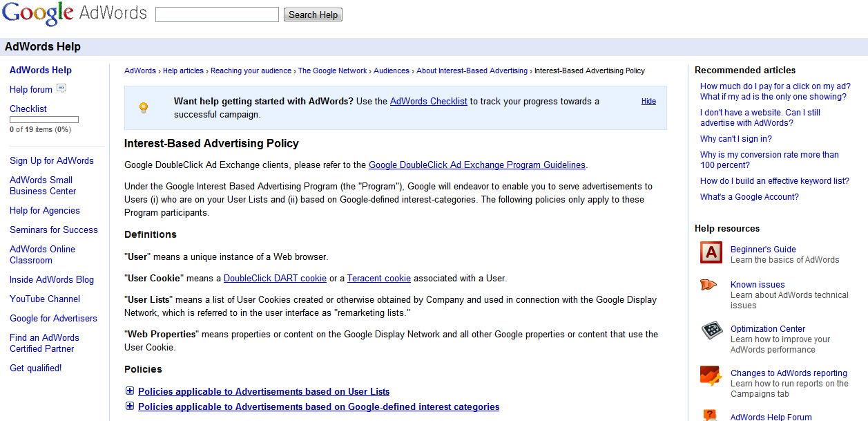Click the Interest-Based Advertising Policy heading
The height and width of the screenshot is (421, 868).
pos(211,144)
